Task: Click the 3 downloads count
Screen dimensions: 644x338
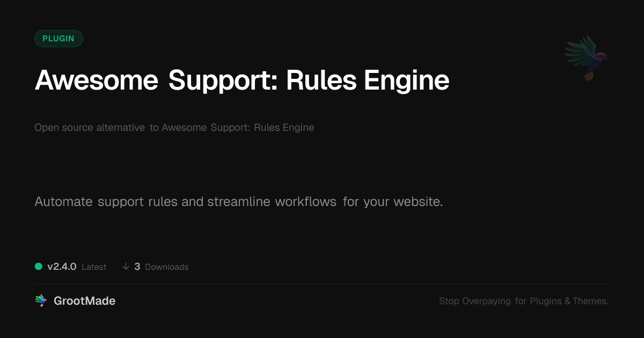Action: (x=137, y=267)
